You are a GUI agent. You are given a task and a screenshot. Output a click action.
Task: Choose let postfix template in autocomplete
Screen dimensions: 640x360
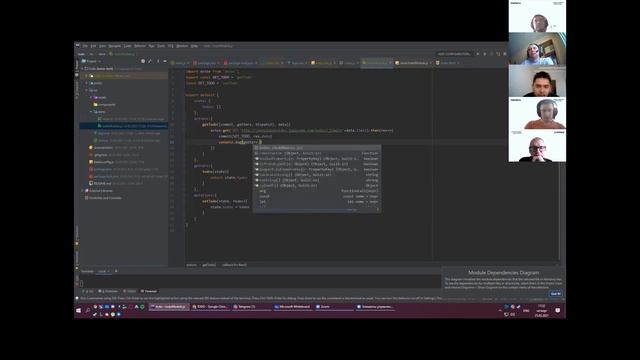point(317,201)
